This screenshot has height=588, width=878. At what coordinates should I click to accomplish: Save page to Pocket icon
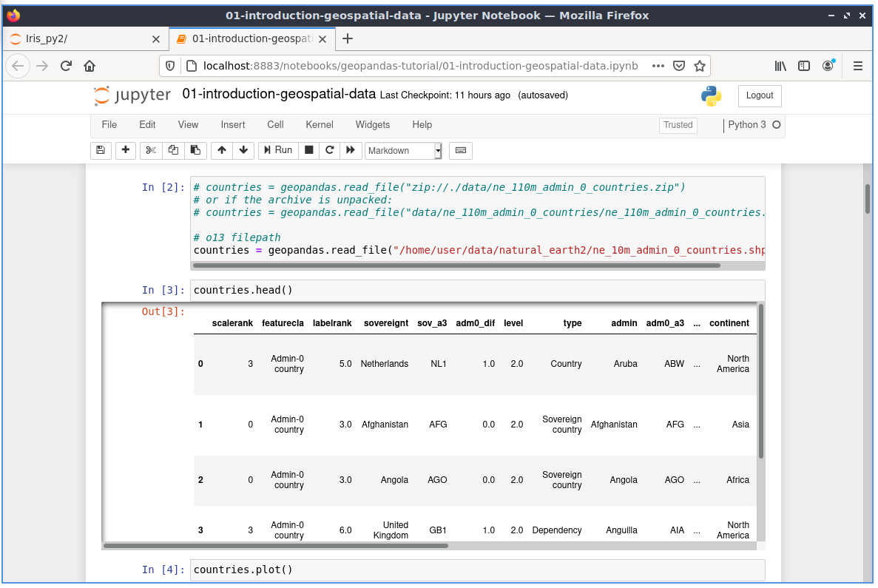[x=681, y=67]
